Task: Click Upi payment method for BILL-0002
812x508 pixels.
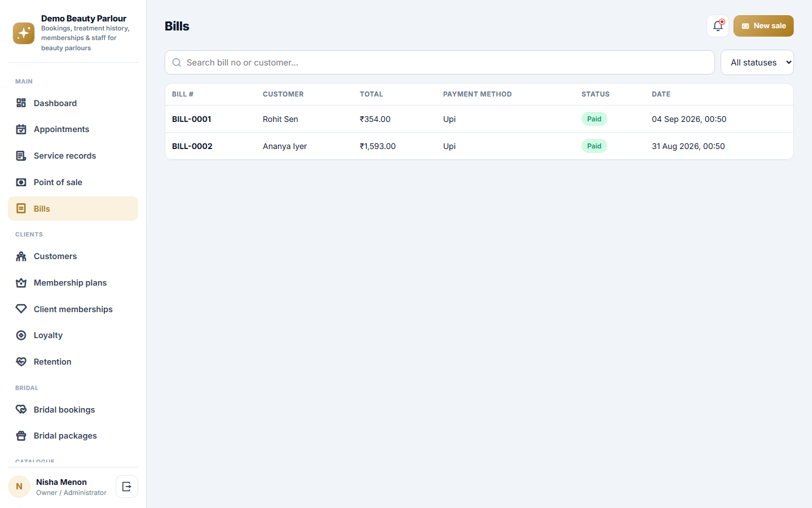Action: (x=449, y=146)
